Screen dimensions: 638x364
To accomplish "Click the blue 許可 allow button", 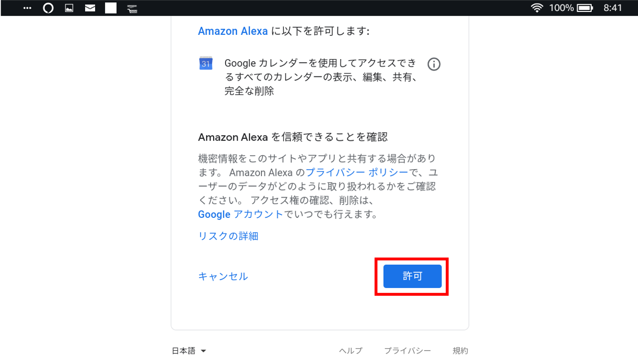I will coord(412,276).
